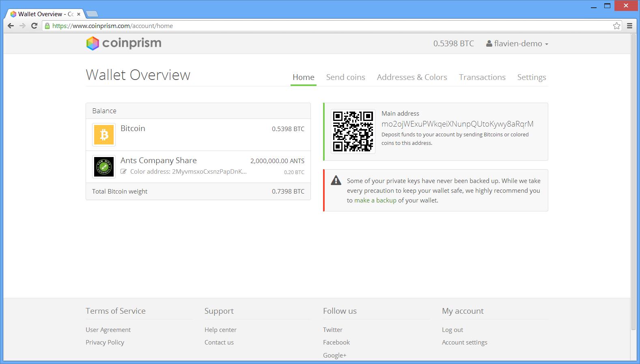Click the '0.20 BTC' value under ANTS
Image resolution: width=640 pixels, height=364 pixels.
pyautogui.click(x=294, y=172)
